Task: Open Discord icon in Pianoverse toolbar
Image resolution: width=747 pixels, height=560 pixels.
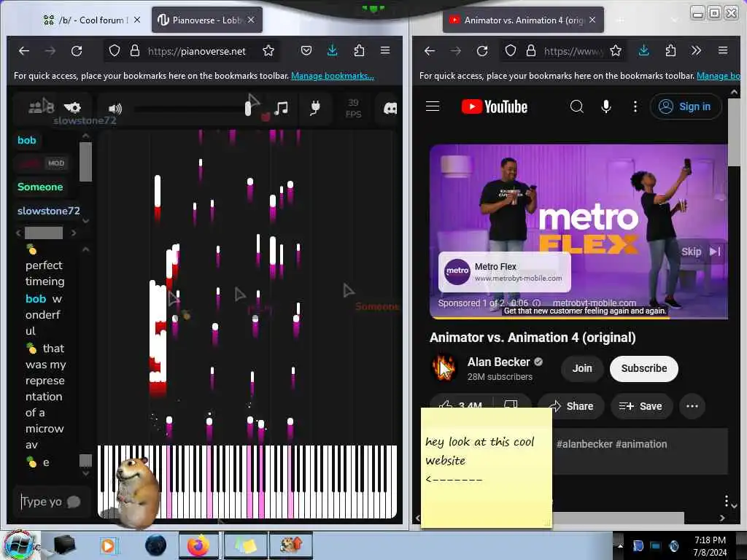Action: click(390, 109)
